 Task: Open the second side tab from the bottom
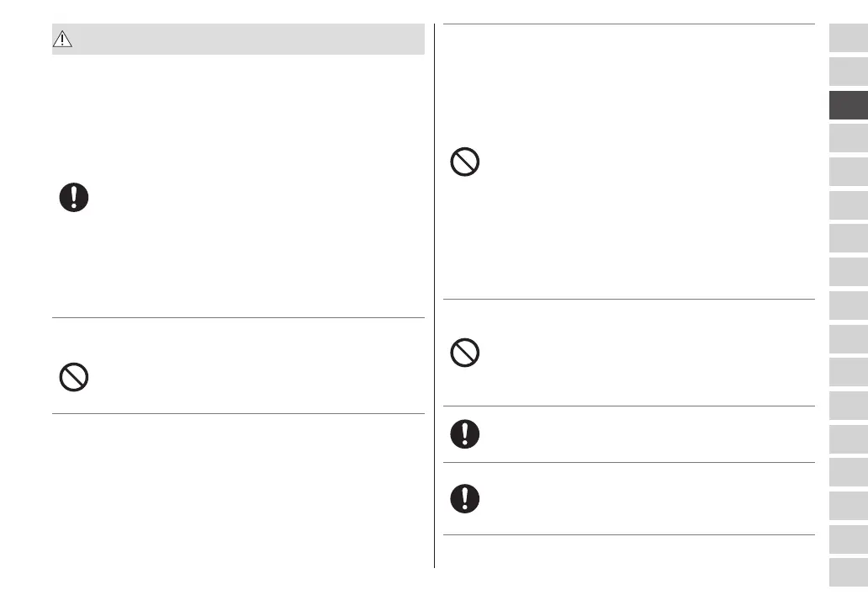click(x=848, y=539)
